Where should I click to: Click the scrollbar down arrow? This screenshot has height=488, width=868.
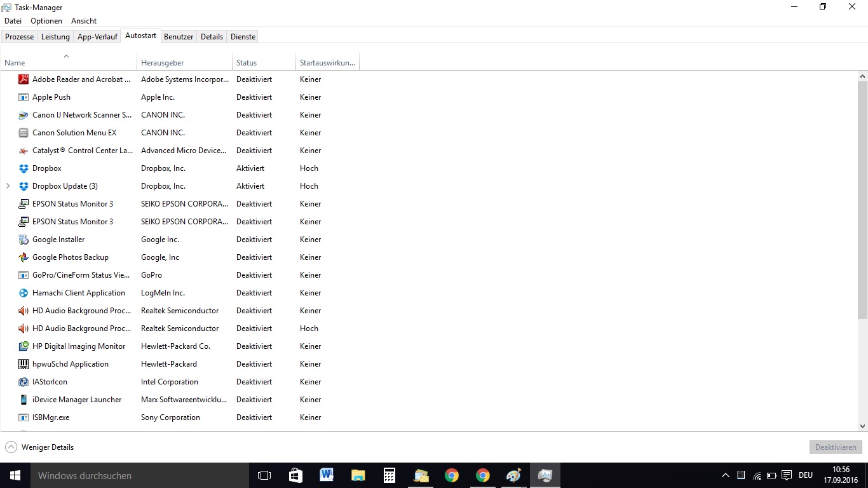[863, 426]
